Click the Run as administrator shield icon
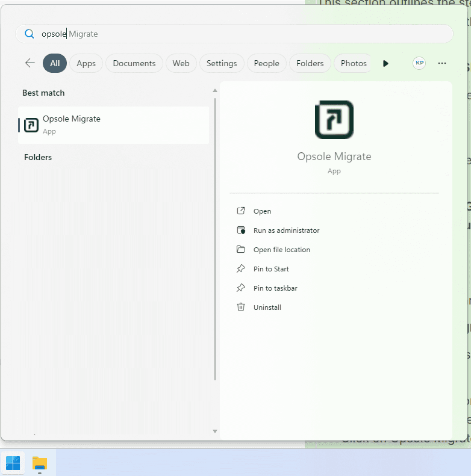Screen dimensions: 471x476 [x=241, y=230]
